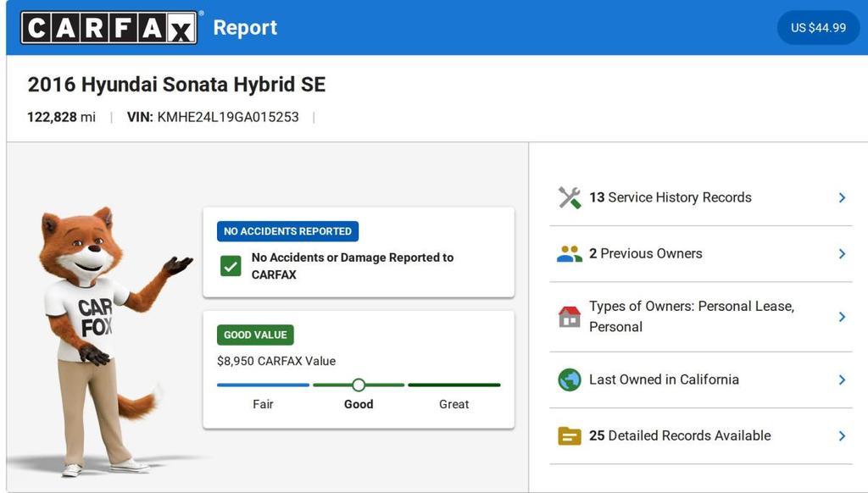This screenshot has height=493, width=868.
Task: Expand the 2 Previous Owners chevron
Action: click(x=842, y=254)
